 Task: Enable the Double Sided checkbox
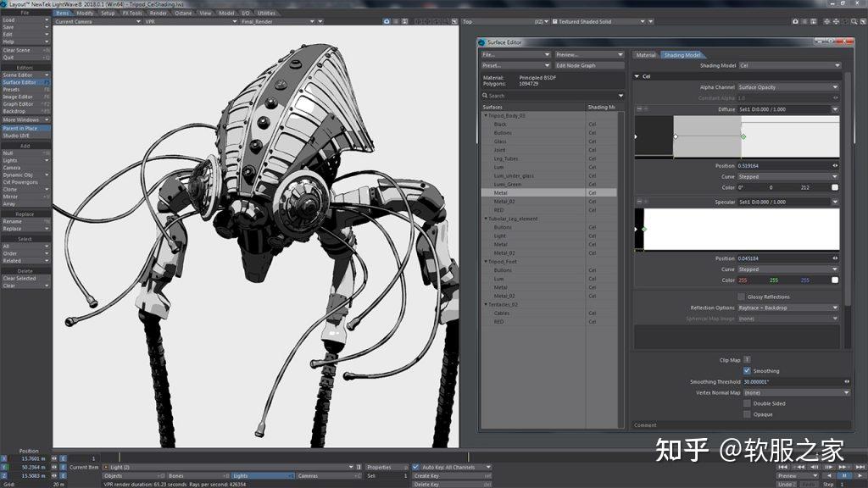click(747, 403)
